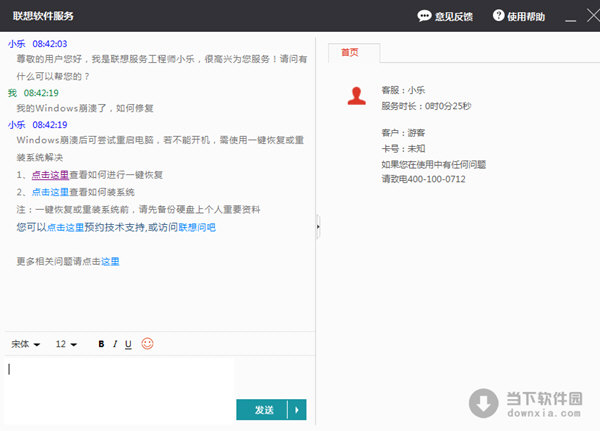The height and width of the screenshot is (431, 600).
Task: Click the 卡号：未知 label
Action: click(x=403, y=149)
